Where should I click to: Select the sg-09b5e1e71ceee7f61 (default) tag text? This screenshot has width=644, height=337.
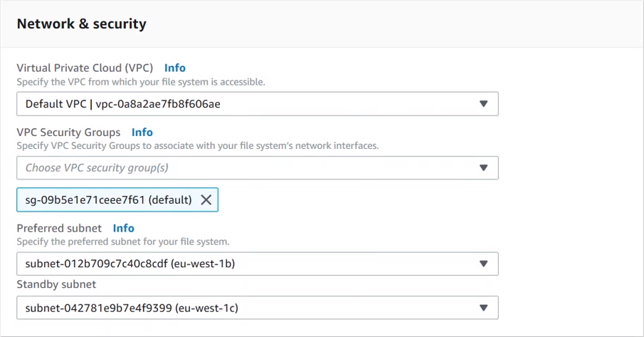pos(108,200)
